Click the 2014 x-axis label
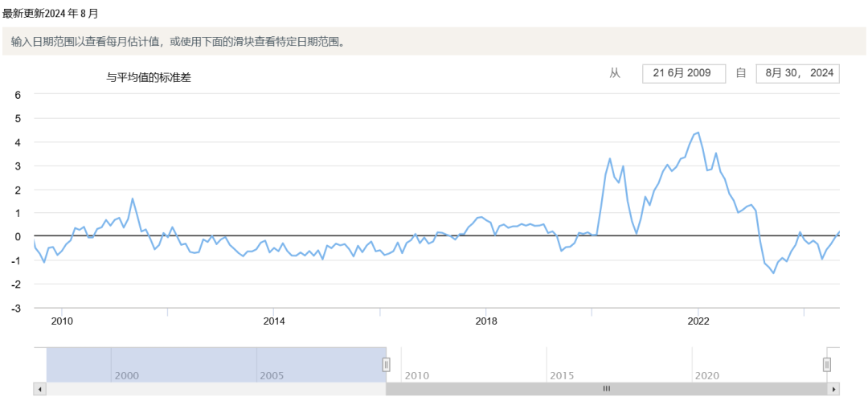This screenshot has height=405, width=868. tap(273, 321)
